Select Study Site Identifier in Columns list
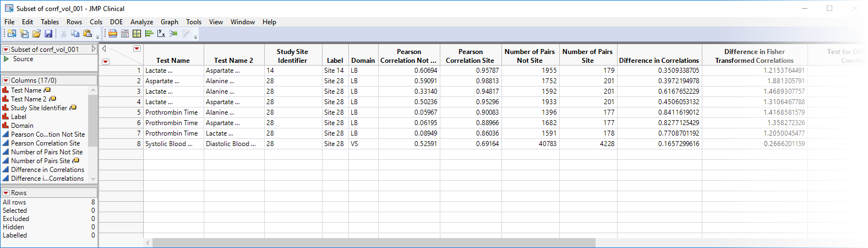The height and width of the screenshot is (248, 868). [39, 108]
